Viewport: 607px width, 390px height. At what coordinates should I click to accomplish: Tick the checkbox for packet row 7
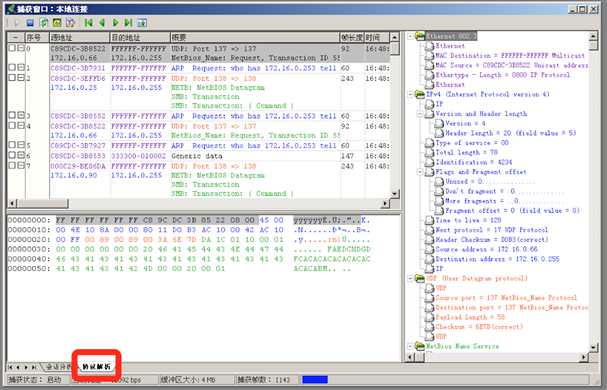tap(12, 165)
